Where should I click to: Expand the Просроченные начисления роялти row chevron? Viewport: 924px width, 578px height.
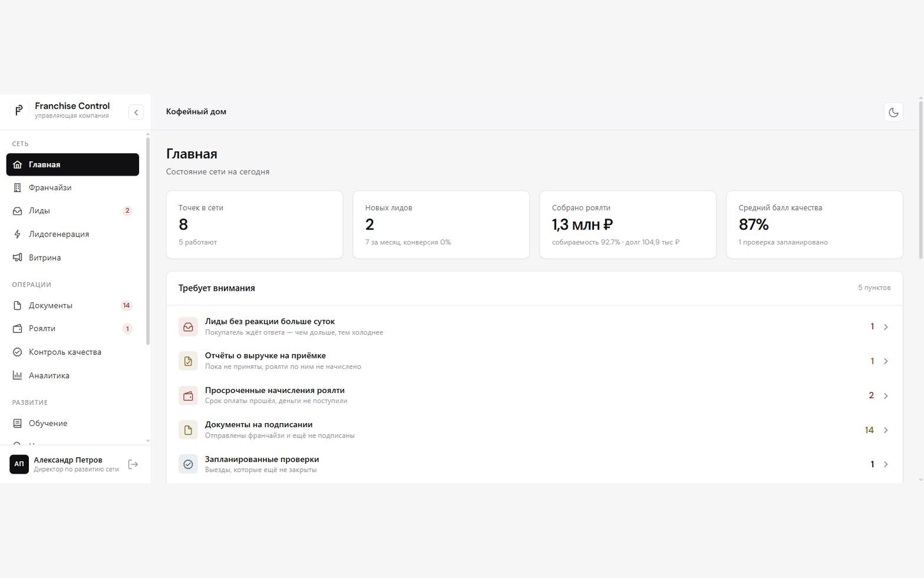tap(886, 396)
